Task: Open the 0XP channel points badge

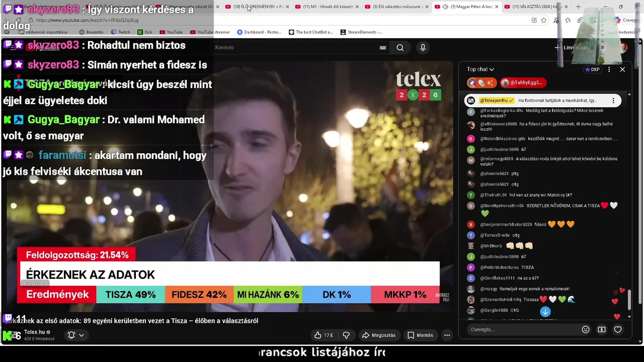Action: point(592,69)
